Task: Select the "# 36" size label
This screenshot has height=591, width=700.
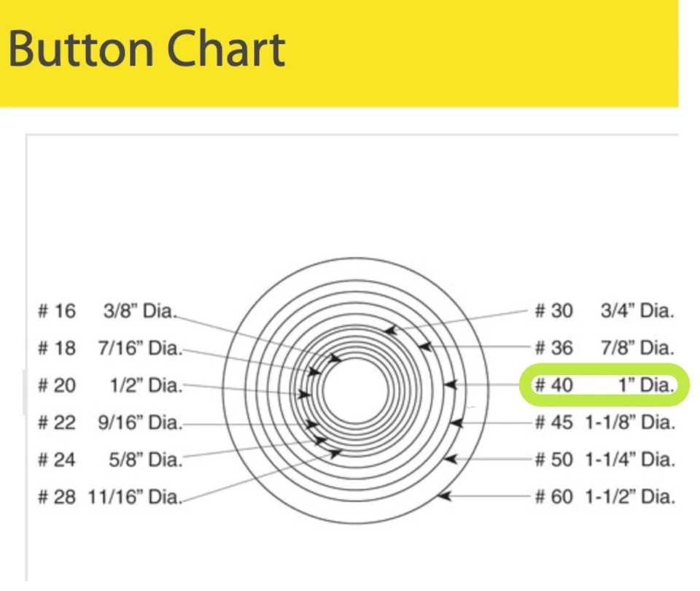Action: 553,348
